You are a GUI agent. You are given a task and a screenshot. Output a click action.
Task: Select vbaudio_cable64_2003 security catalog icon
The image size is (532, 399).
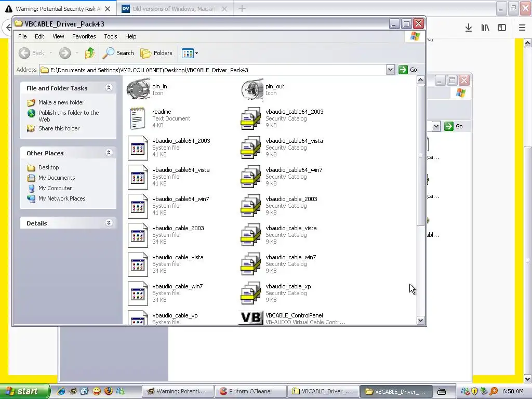pos(251,118)
